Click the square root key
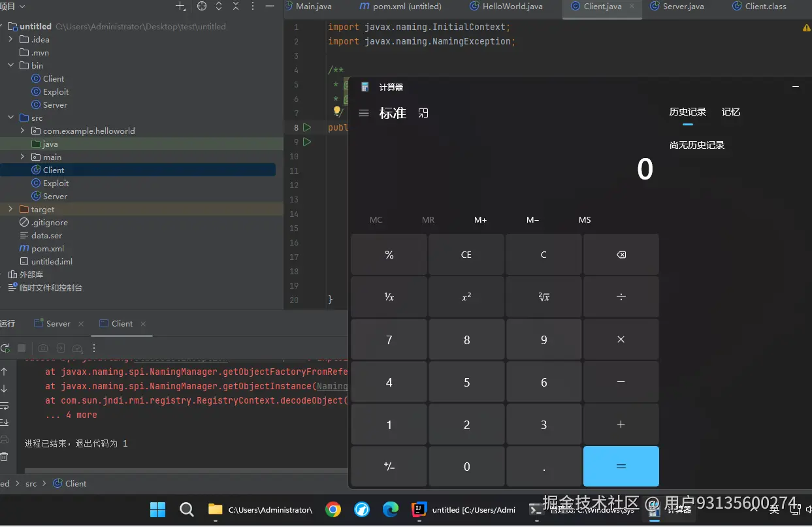 [544, 297]
